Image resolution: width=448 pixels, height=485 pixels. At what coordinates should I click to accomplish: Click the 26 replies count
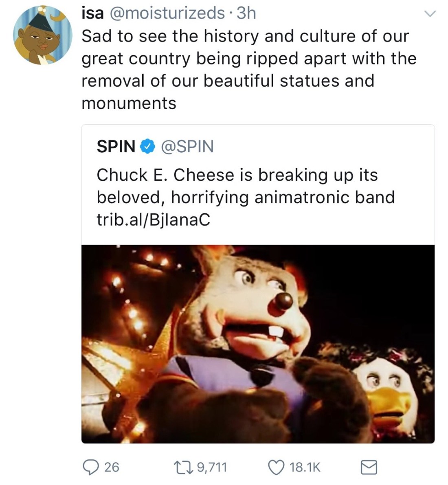pos(112,467)
